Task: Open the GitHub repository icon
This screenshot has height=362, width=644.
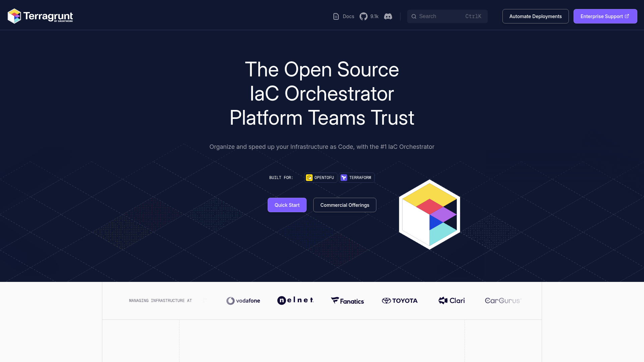Action: [364, 16]
